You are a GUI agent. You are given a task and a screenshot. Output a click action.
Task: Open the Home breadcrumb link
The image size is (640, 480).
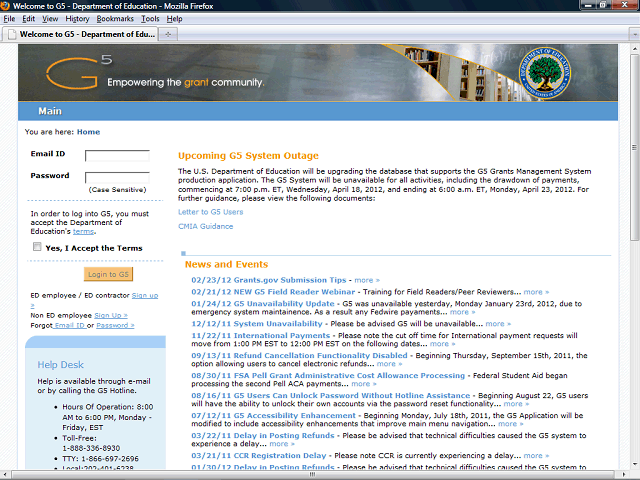pos(89,132)
